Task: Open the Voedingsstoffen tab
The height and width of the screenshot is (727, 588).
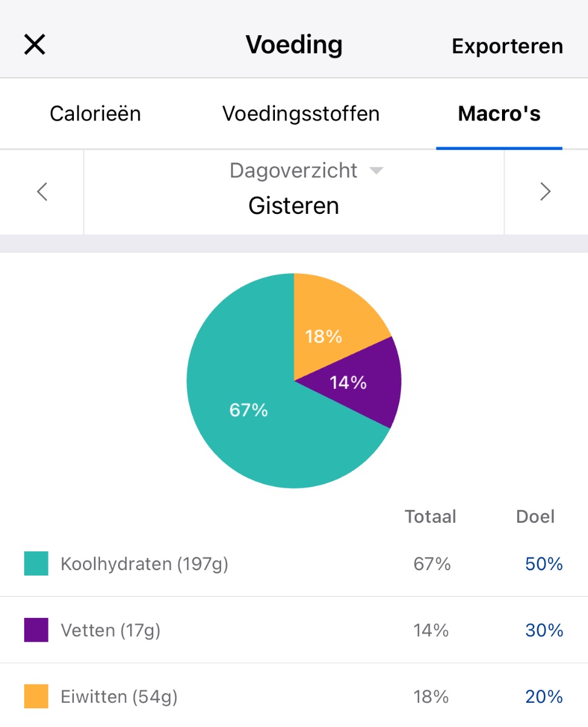Action: [x=301, y=113]
